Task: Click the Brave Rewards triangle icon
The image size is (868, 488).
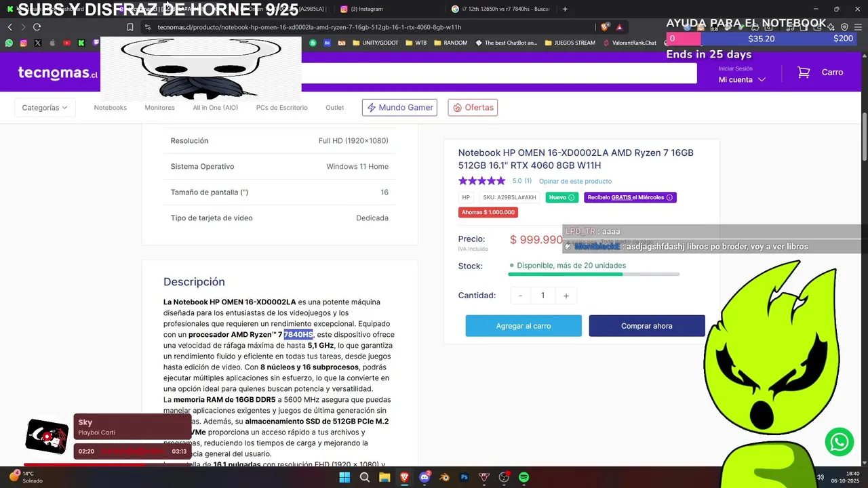Action: (620, 27)
